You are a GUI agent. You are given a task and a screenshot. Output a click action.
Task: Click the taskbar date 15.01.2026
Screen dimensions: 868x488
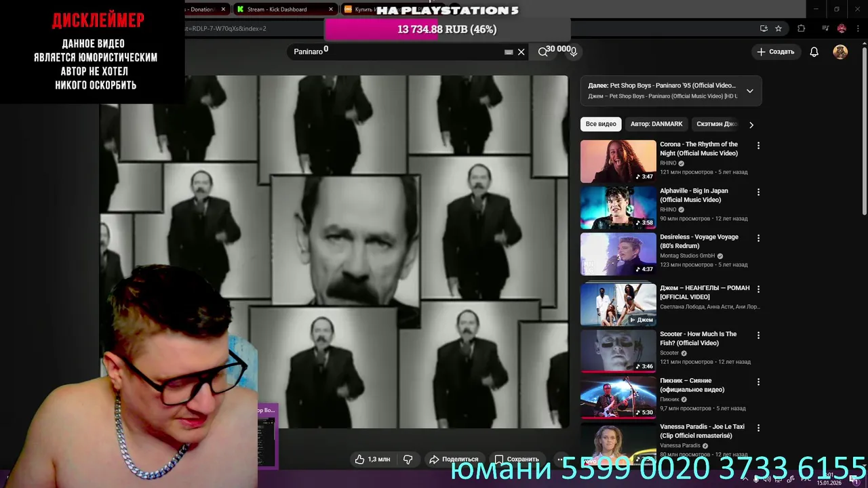click(828, 483)
